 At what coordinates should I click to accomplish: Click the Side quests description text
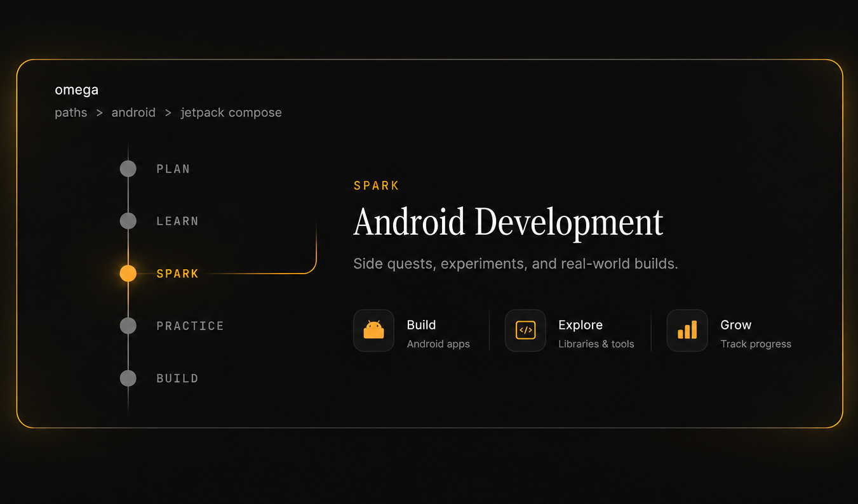coord(516,263)
